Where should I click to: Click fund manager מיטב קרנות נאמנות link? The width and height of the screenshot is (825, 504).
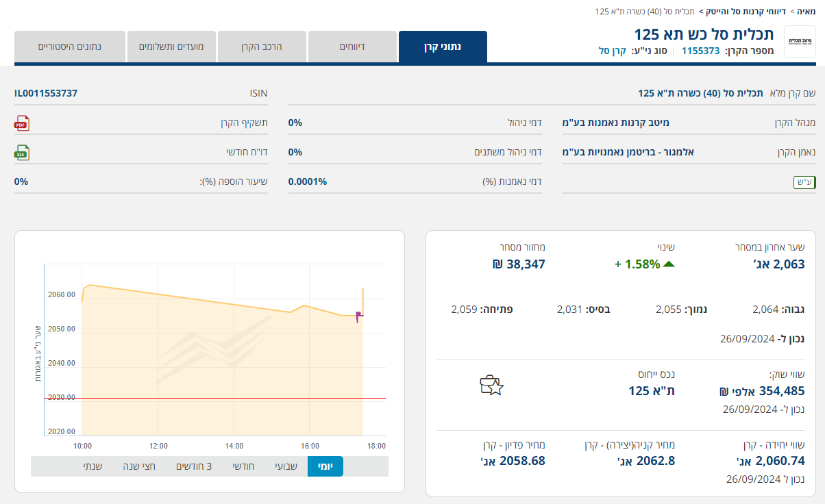616,123
